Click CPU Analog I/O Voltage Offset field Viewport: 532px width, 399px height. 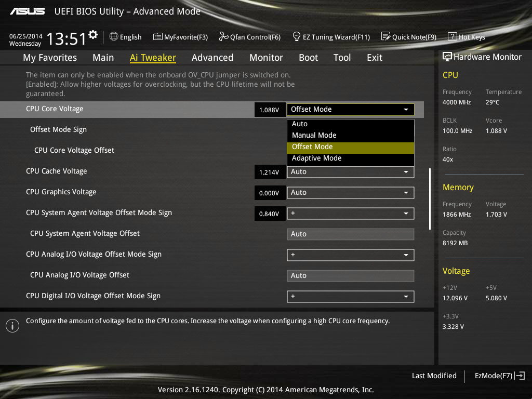point(351,276)
